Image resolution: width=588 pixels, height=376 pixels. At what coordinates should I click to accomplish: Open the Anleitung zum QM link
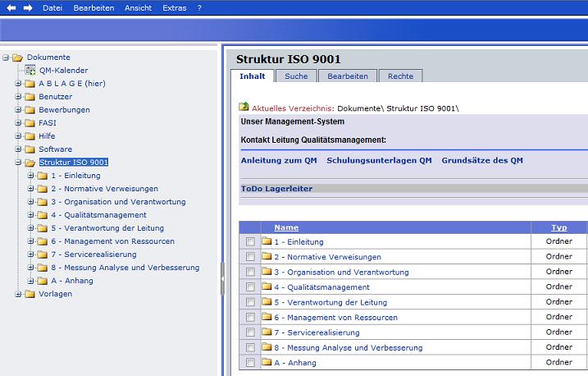(x=279, y=160)
